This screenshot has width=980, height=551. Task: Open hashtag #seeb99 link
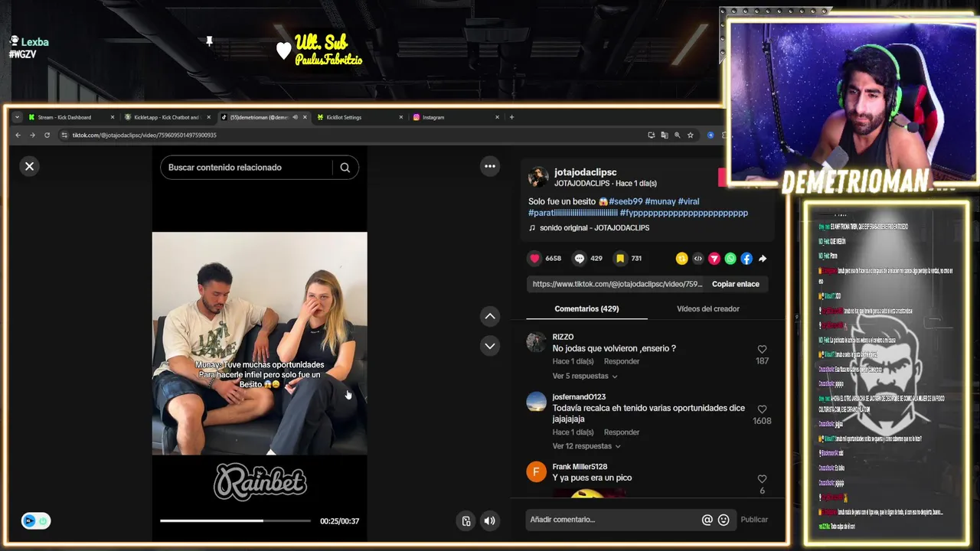pos(626,201)
